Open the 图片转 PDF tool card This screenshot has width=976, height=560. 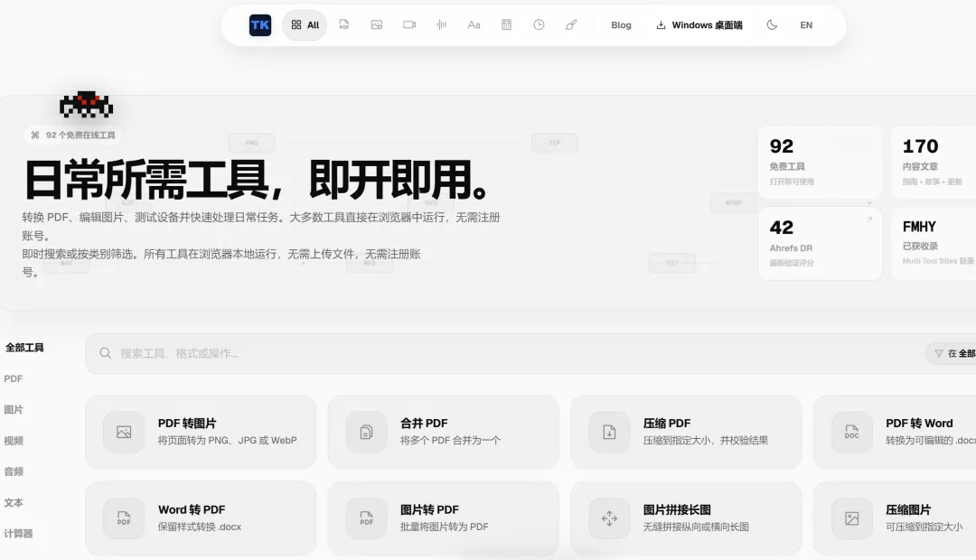(x=443, y=518)
